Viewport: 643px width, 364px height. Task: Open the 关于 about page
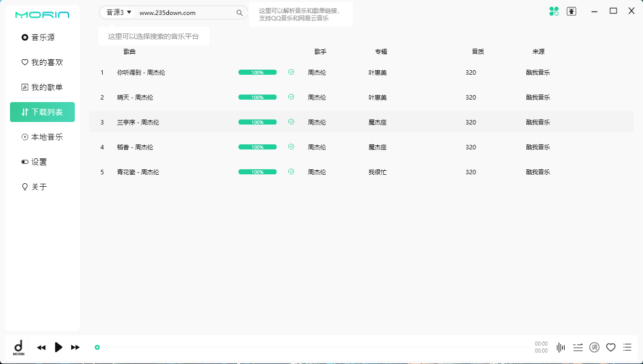[x=42, y=187]
